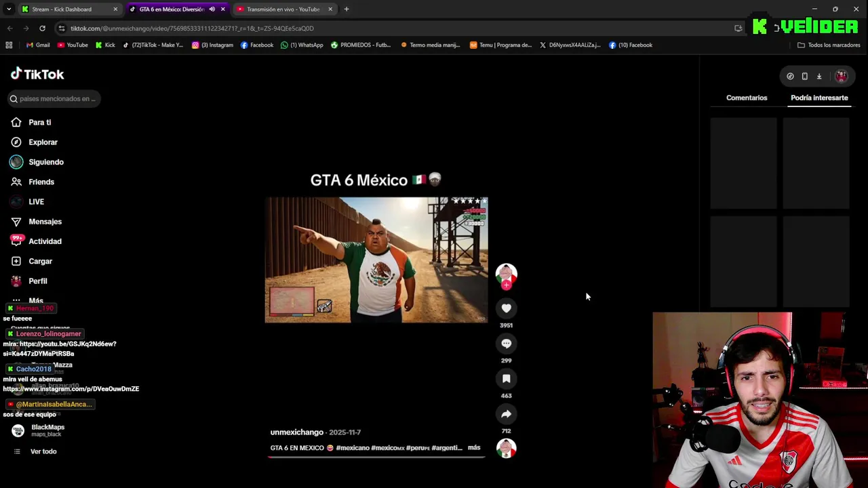Open the Termo media manija bookmark
The image size is (868, 488).
[x=431, y=45]
